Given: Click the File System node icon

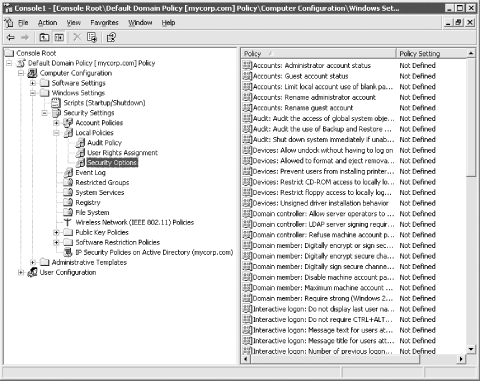Looking at the screenshot, I should (68, 212).
